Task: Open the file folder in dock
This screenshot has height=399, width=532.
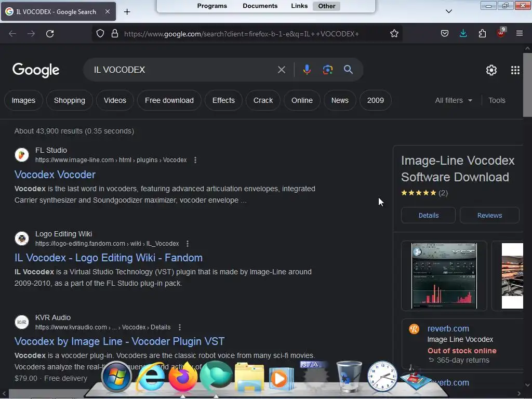Action: point(249,377)
